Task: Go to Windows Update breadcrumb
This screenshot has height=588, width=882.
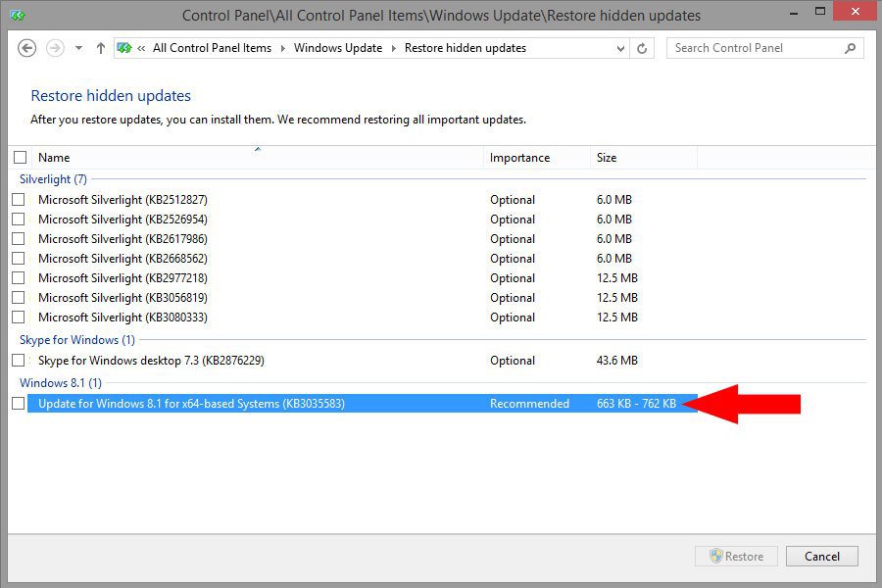Action: (x=338, y=48)
